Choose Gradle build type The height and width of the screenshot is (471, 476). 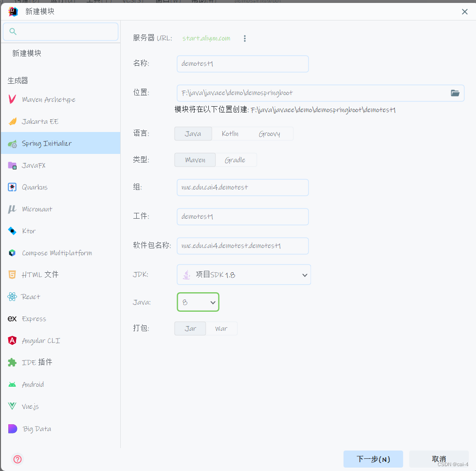point(235,160)
